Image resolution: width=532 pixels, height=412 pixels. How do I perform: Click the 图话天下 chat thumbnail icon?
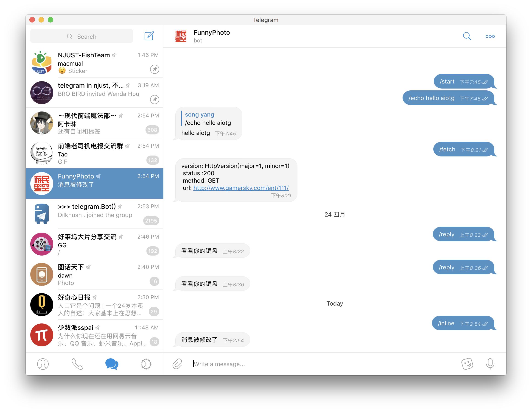42,275
